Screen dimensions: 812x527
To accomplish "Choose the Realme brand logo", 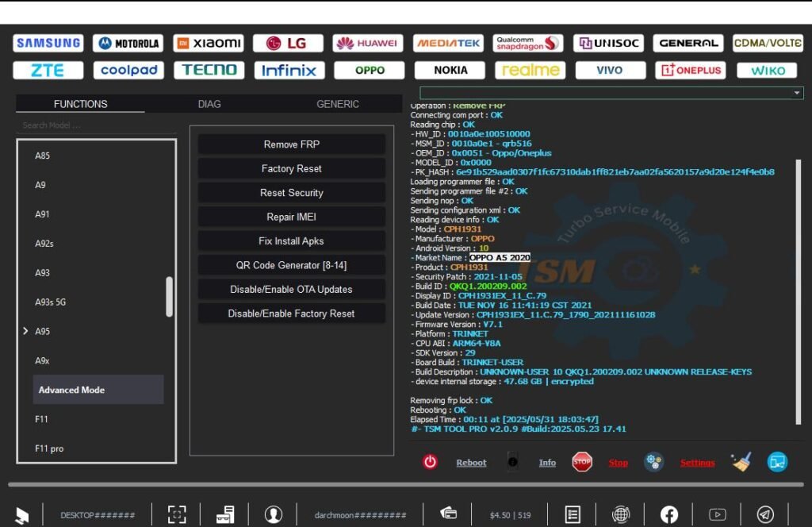I will (x=530, y=70).
